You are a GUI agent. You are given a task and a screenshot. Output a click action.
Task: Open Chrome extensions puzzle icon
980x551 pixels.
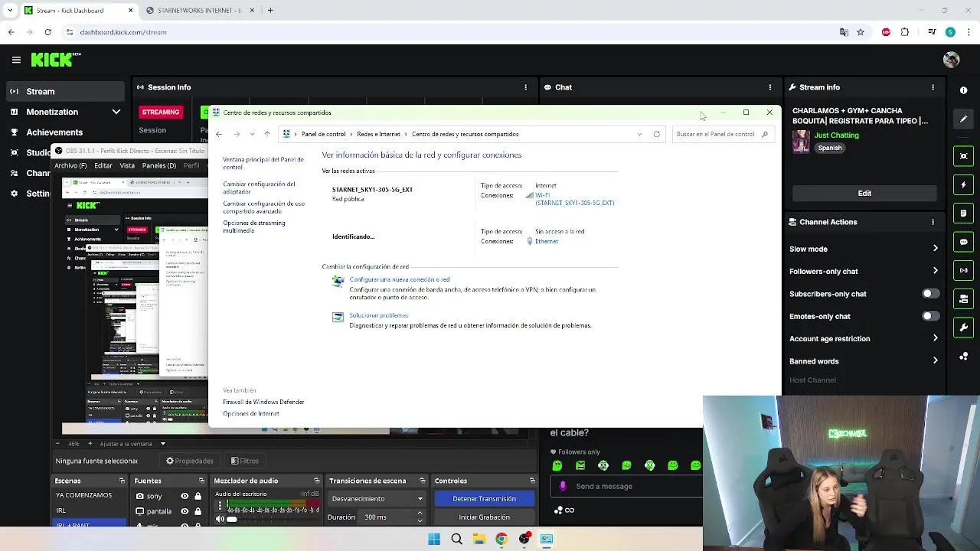(905, 32)
